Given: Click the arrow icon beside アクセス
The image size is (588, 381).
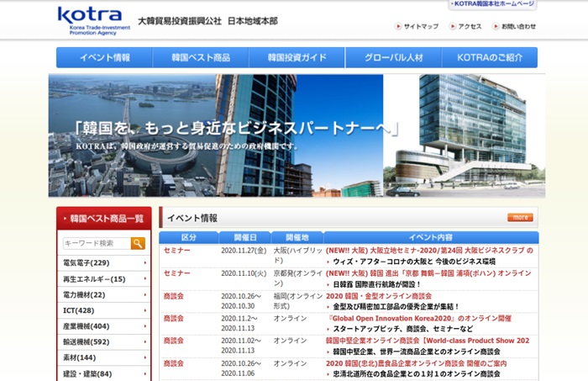Looking at the screenshot, I should [x=453, y=26].
